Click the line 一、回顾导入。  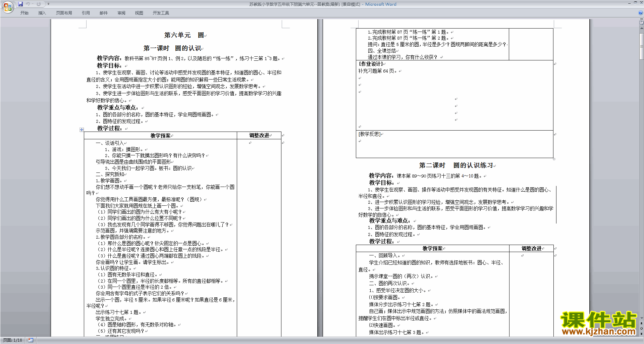point(385,256)
